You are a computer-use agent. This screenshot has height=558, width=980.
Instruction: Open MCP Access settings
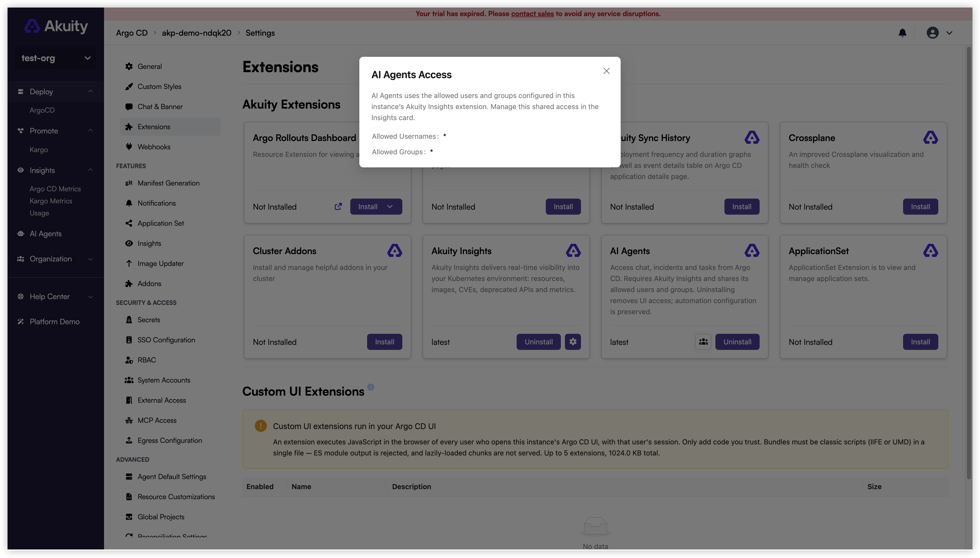pos(170,421)
